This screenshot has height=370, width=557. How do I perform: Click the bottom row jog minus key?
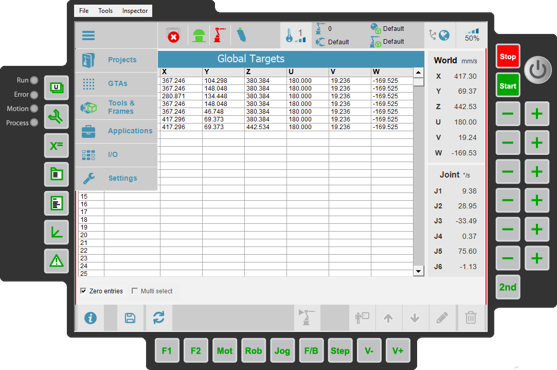[508, 258]
